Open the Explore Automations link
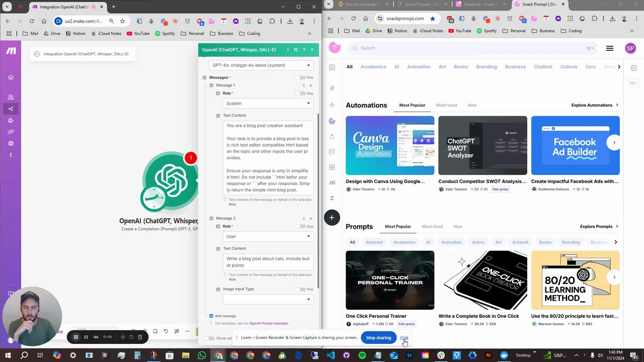The height and width of the screenshot is (362, 644). coord(595,106)
